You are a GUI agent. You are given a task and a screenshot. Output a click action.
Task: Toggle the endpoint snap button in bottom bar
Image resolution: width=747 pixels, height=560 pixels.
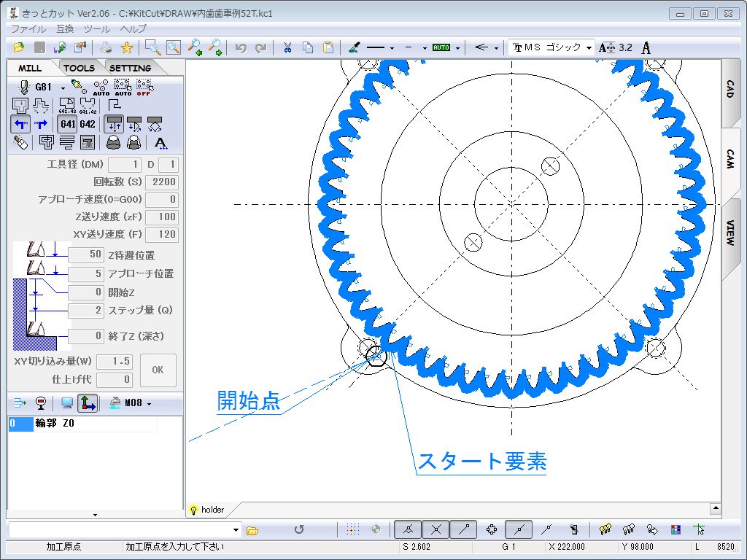463,529
